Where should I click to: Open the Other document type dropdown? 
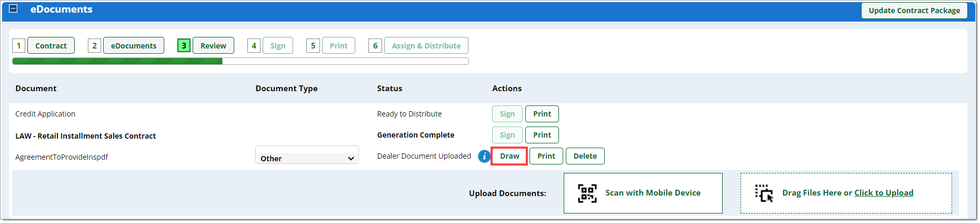[307, 157]
